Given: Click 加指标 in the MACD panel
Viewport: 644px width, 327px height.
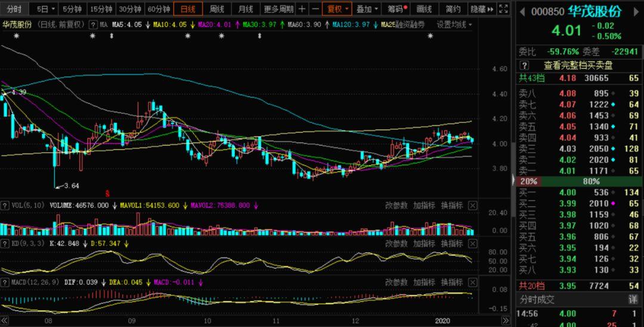Looking at the screenshot, I should 424,282.
